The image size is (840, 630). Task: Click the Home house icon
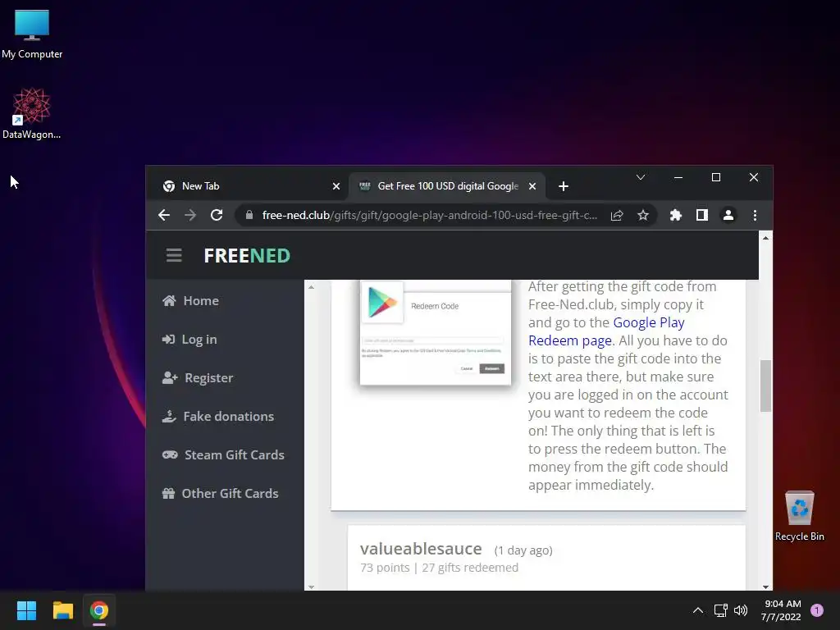coord(169,300)
